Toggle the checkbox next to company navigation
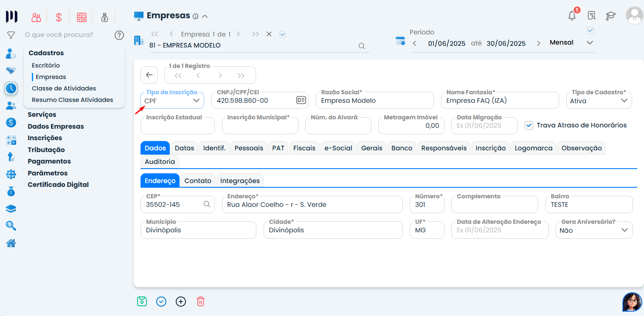Screen dimensions: 644x316 pyautogui.click(x=283, y=34)
